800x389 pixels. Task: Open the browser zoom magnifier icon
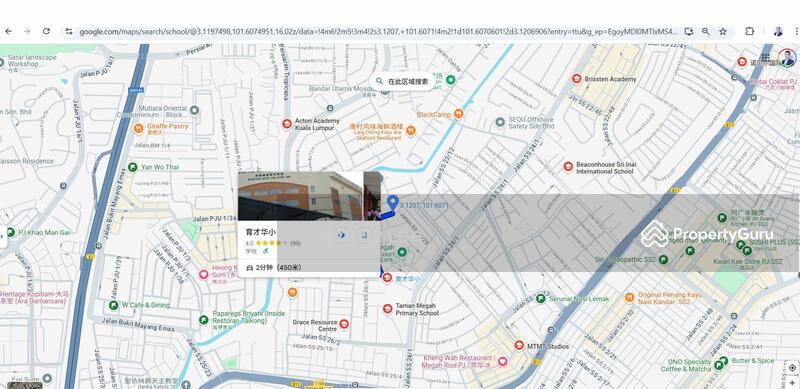pos(706,32)
